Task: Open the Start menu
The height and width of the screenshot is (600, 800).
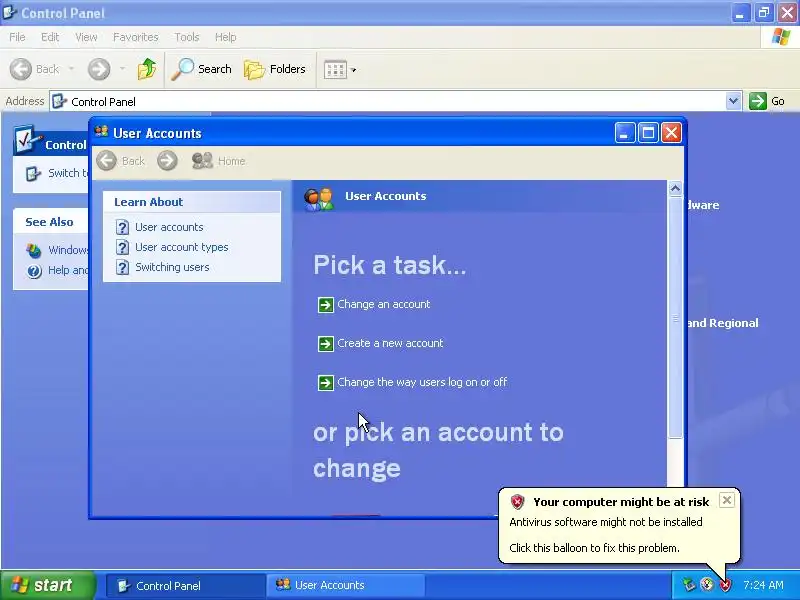Action: pyautogui.click(x=48, y=585)
